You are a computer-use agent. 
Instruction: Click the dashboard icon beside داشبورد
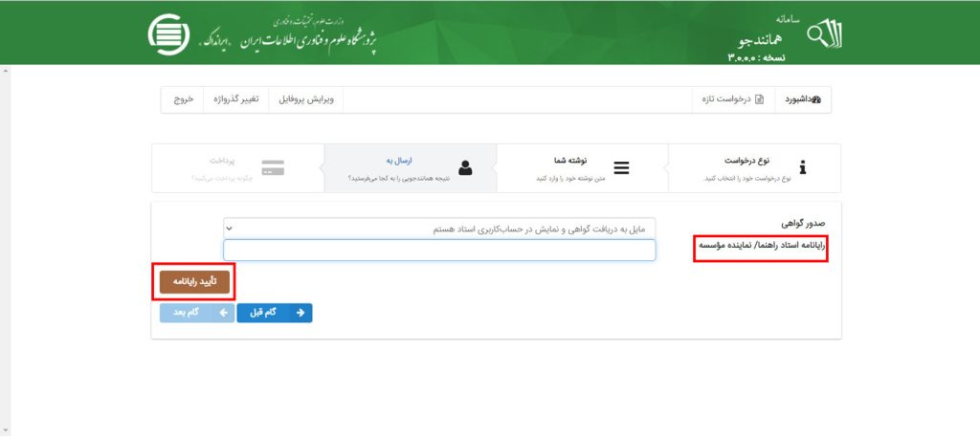click(x=815, y=99)
